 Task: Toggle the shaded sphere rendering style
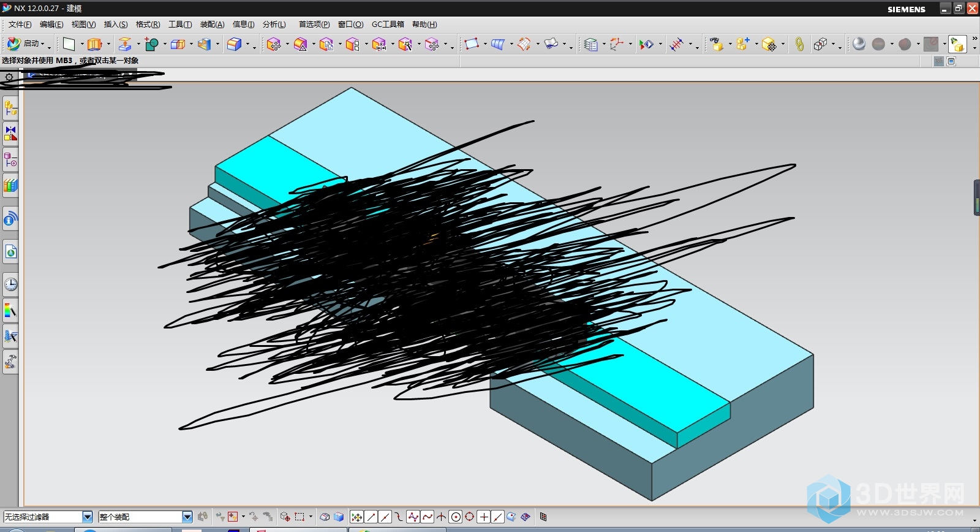(859, 44)
